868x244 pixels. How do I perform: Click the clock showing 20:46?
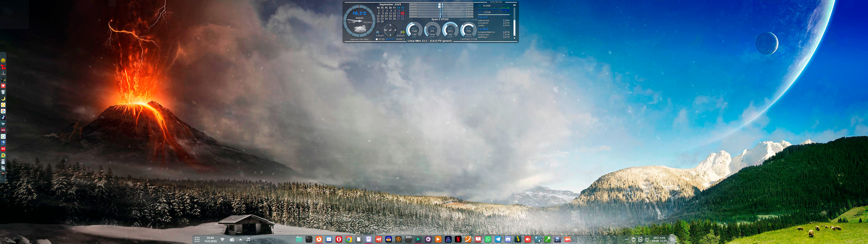point(210,239)
